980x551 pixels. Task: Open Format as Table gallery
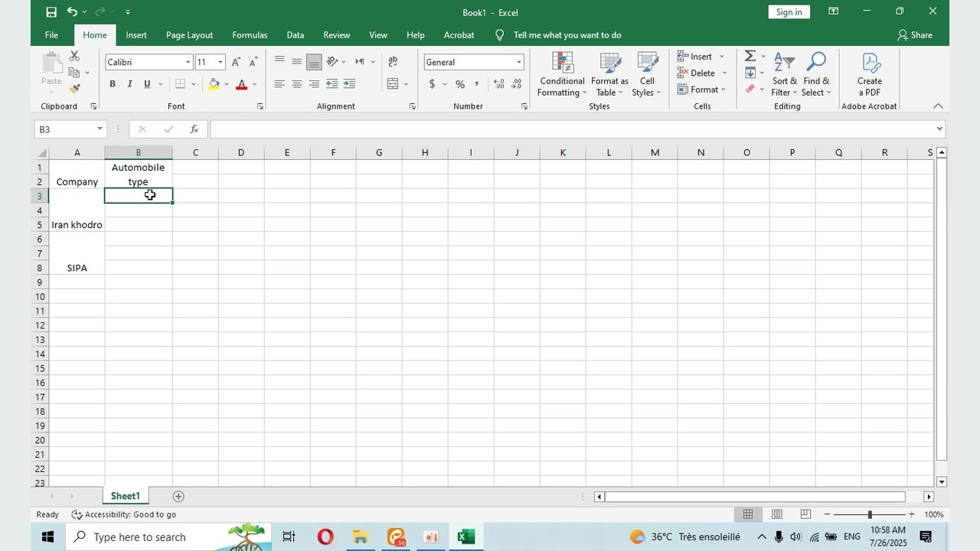(609, 74)
